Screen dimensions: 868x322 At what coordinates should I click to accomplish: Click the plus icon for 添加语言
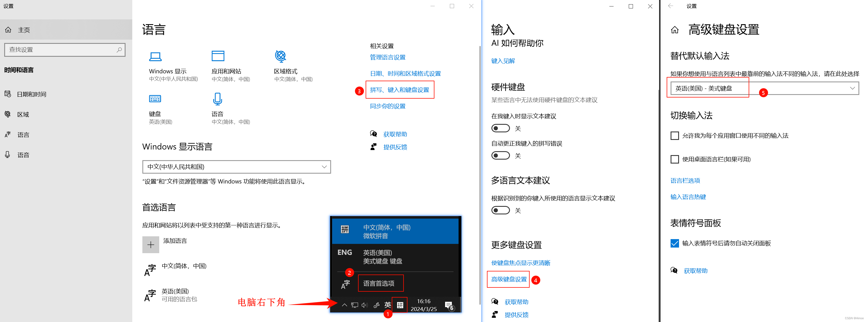click(151, 245)
